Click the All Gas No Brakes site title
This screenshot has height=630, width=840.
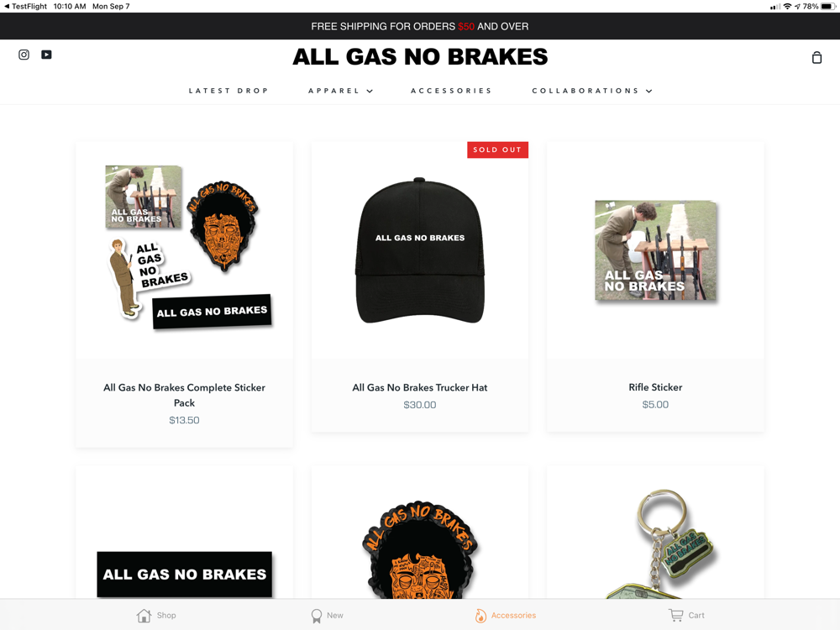tap(420, 57)
